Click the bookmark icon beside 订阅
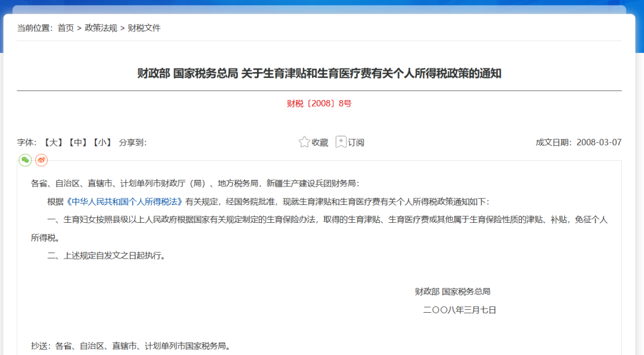 340,142
